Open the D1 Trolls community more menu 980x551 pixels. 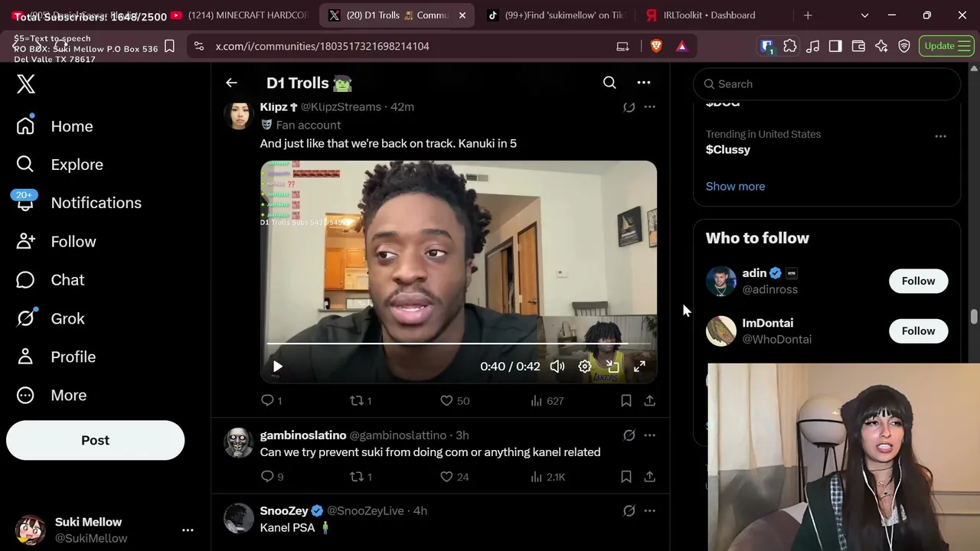coord(644,83)
